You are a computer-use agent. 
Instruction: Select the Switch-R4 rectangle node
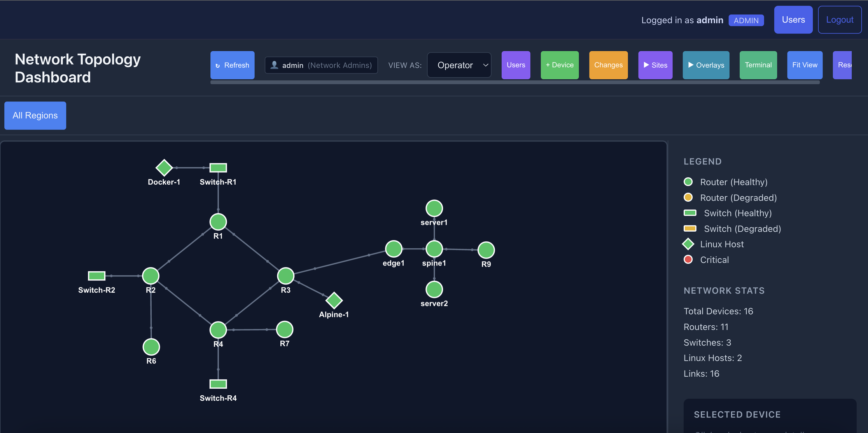[x=218, y=384]
